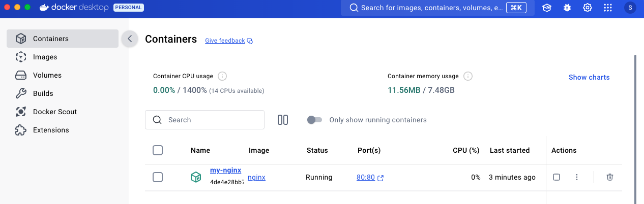
Task: Click the external link icon beside 80:80
Action: point(380,178)
